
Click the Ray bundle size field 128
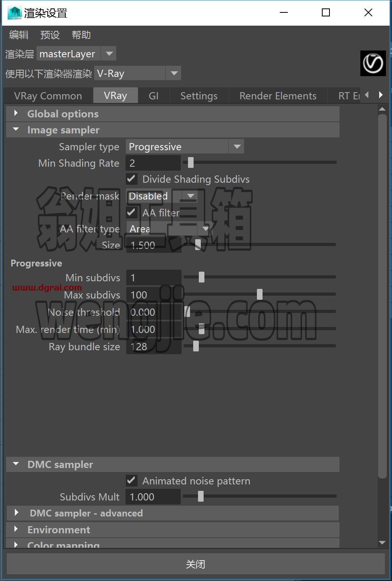pyautogui.click(x=154, y=347)
